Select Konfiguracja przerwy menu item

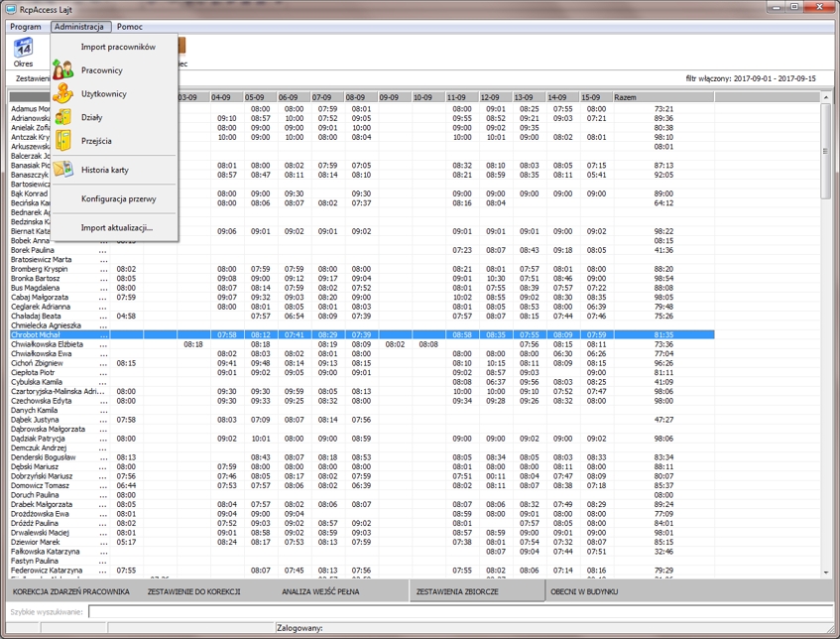[118, 198]
